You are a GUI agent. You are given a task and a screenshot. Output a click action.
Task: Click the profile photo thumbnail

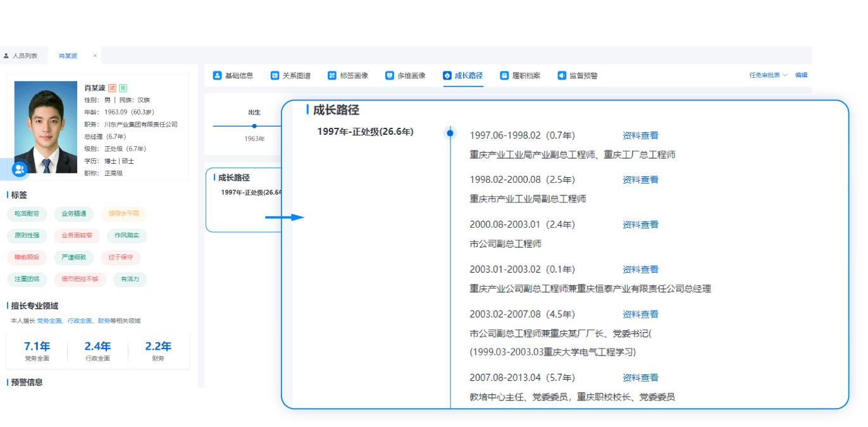(46, 127)
